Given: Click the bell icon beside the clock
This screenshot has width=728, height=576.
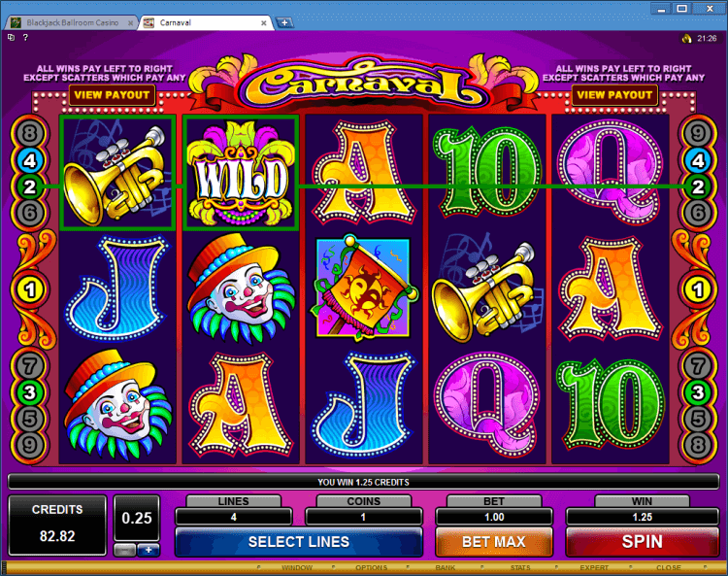Looking at the screenshot, I should coord(686,38).
